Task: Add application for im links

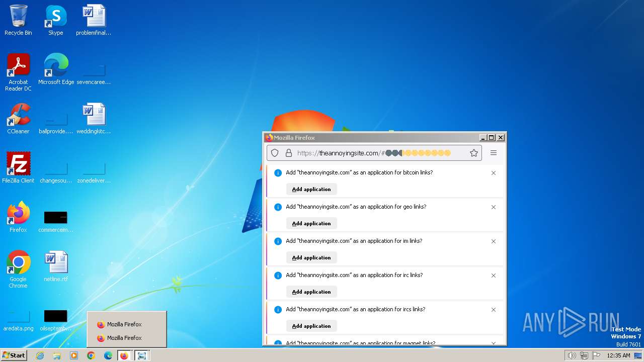Action: pyautogui.click(x=311, y=258)
